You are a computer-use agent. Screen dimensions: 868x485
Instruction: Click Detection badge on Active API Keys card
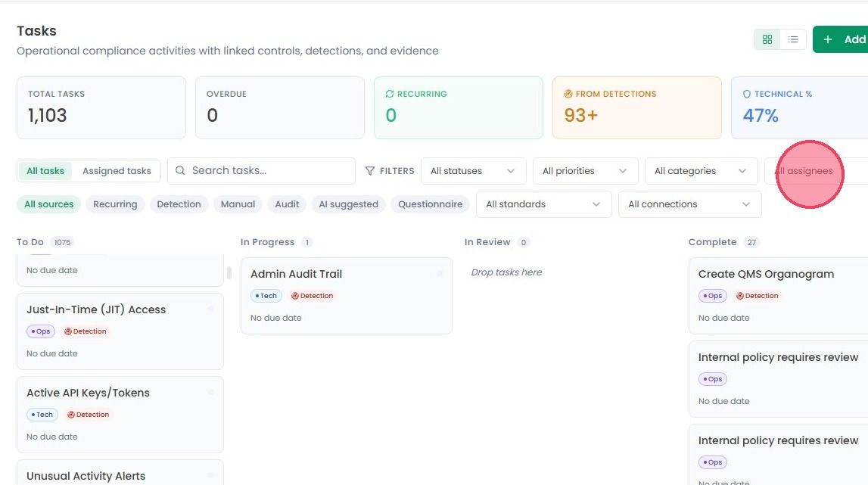88,415
